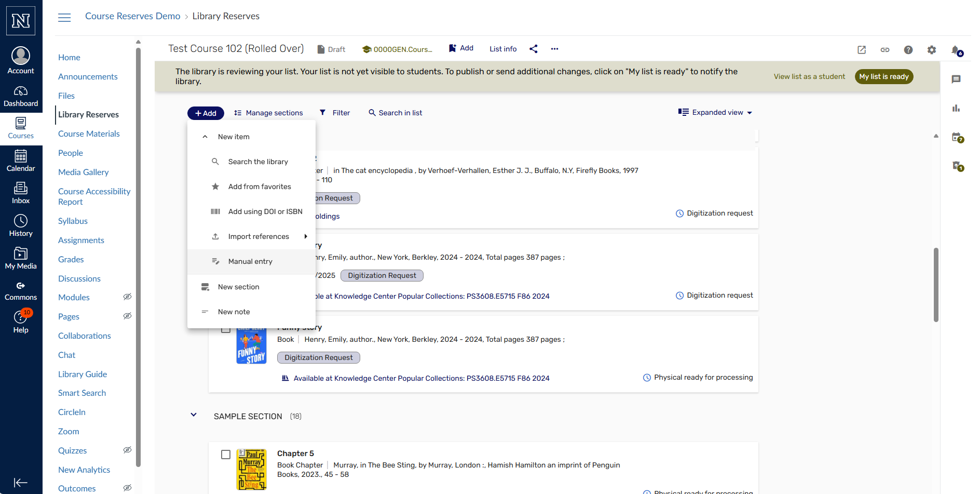Select Manual entry
Screen dimensions: 980x494
click(x=251, y=262)
